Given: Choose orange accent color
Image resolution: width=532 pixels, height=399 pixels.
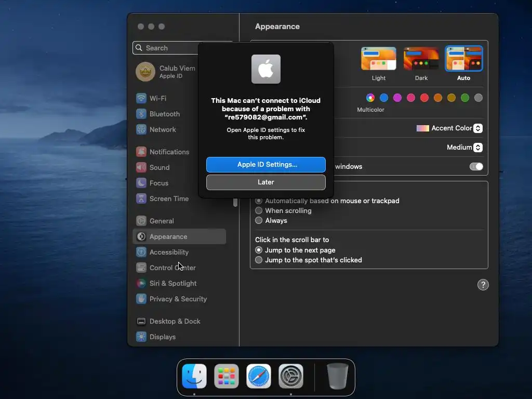Looking at the screenshot, I should point(438,98).
